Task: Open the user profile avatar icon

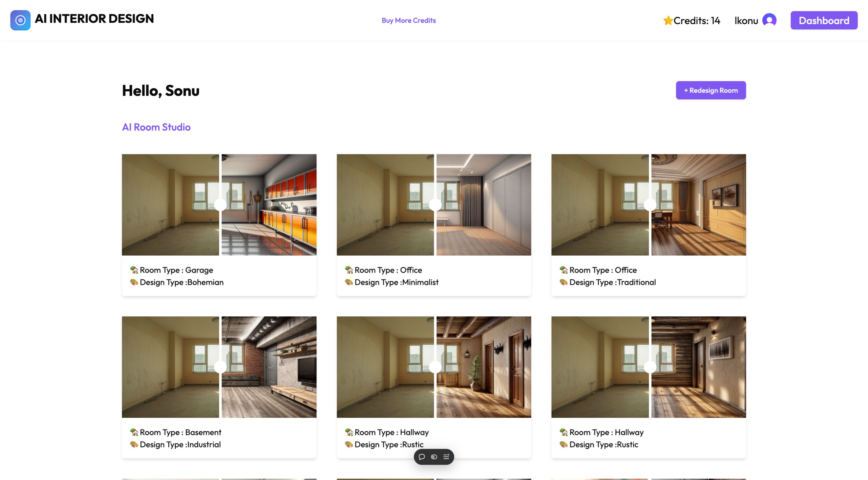Action: click(769, 20)
